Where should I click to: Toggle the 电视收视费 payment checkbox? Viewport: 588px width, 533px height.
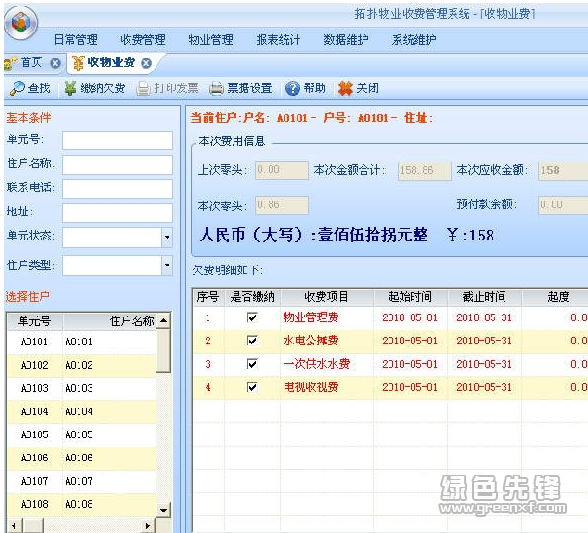click(252, 387)
